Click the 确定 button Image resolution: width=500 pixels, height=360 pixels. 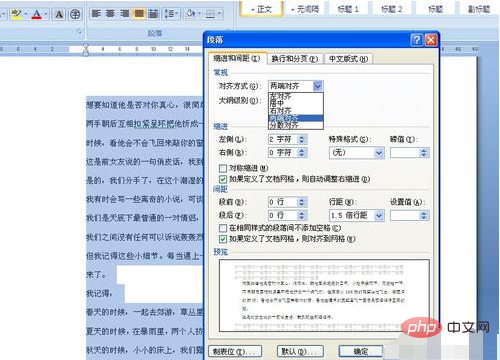point(361,351)
